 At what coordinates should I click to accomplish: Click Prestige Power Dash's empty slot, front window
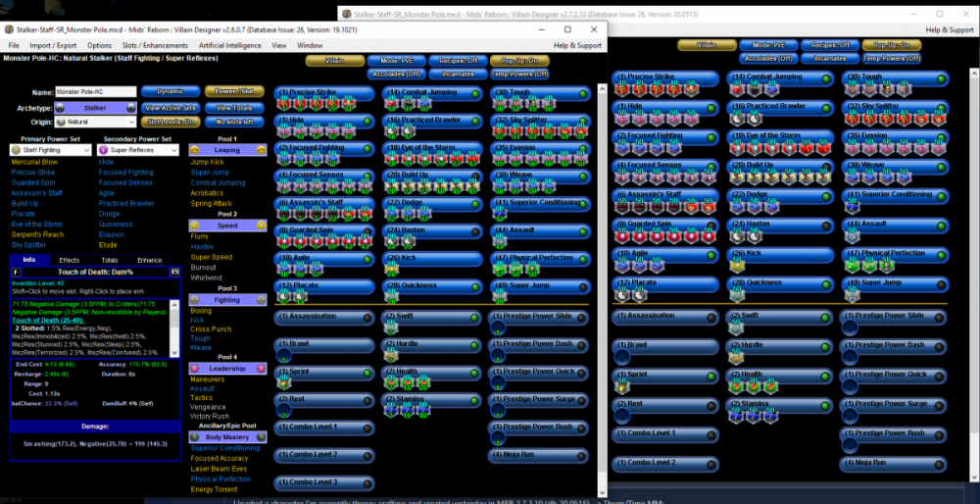(500, 354)
